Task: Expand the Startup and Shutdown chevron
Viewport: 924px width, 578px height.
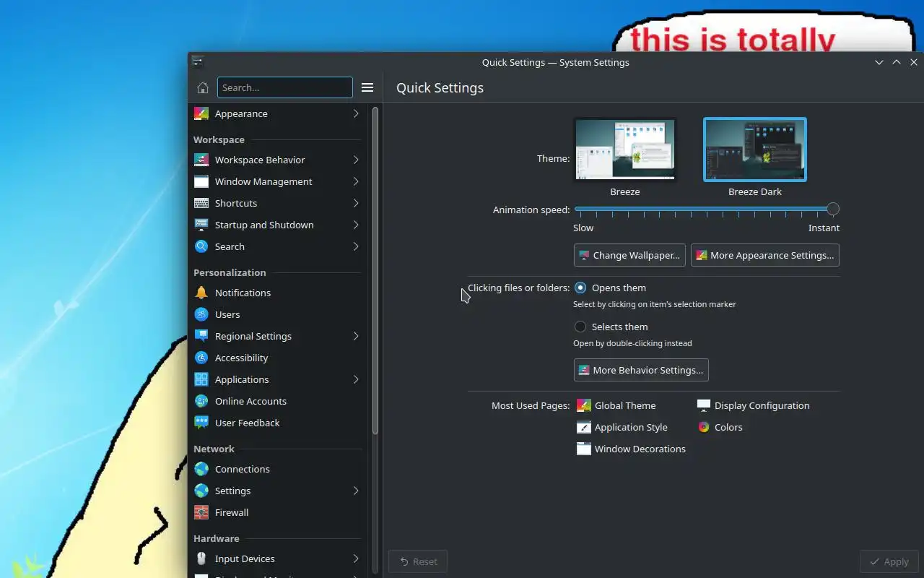Action: click(356, 225)
